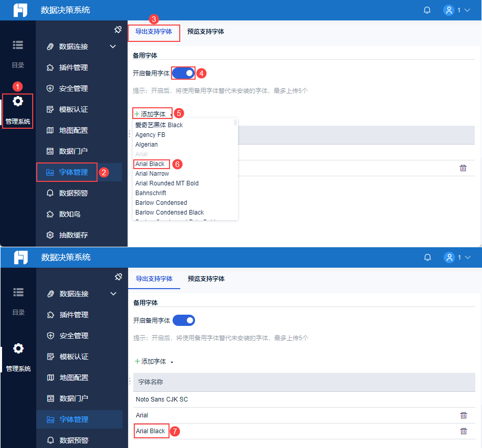Choose Arial Black from font list
This screenshot has height=448, width=482.
pos(150,164)
